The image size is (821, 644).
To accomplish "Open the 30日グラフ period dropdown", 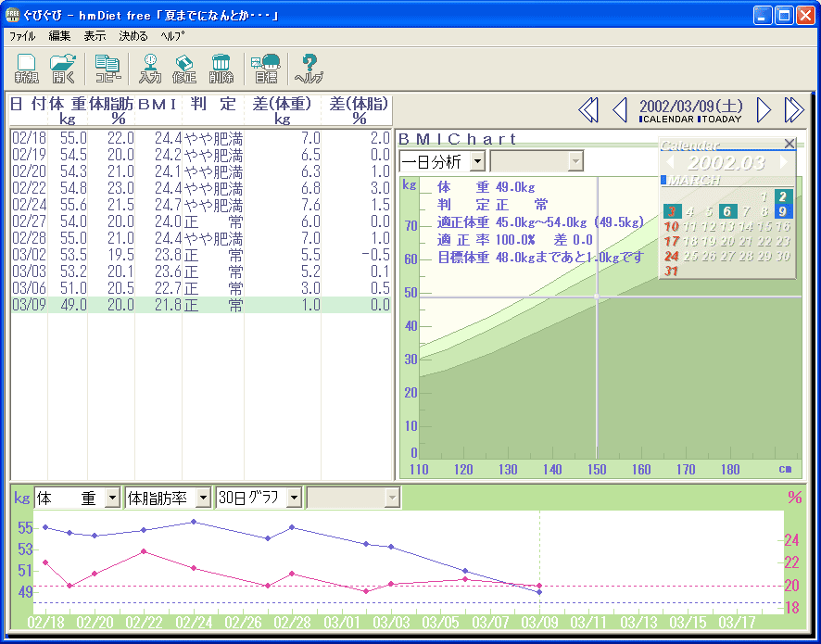I will tap(294, 498).
